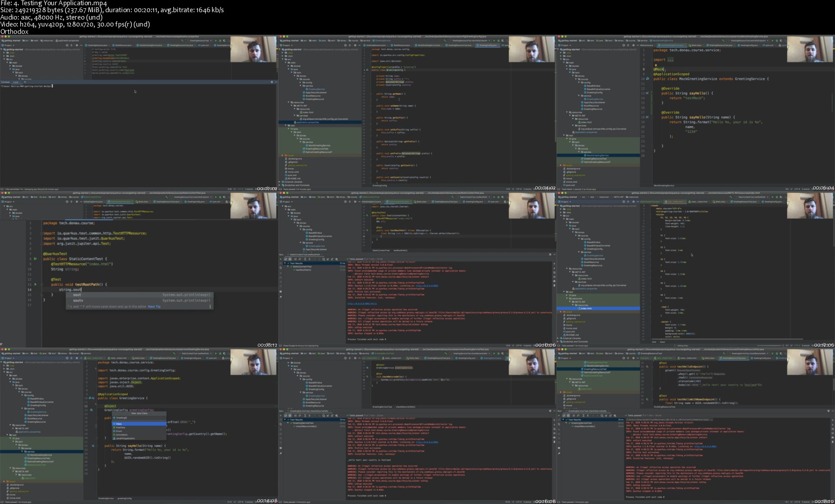
Task: Click the 00:12:06 timestamp label
Action: pyautogui.click(x=823, y=345)
